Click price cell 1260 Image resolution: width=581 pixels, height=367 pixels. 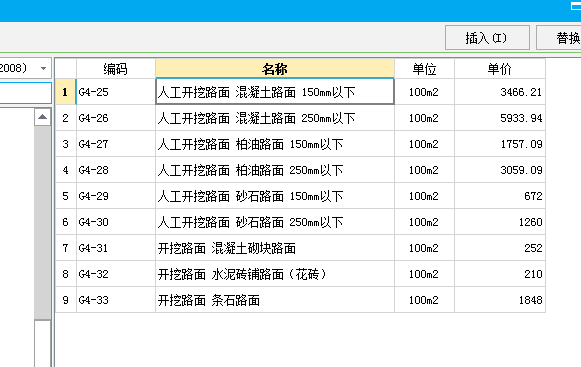click(x=500, y=222)
